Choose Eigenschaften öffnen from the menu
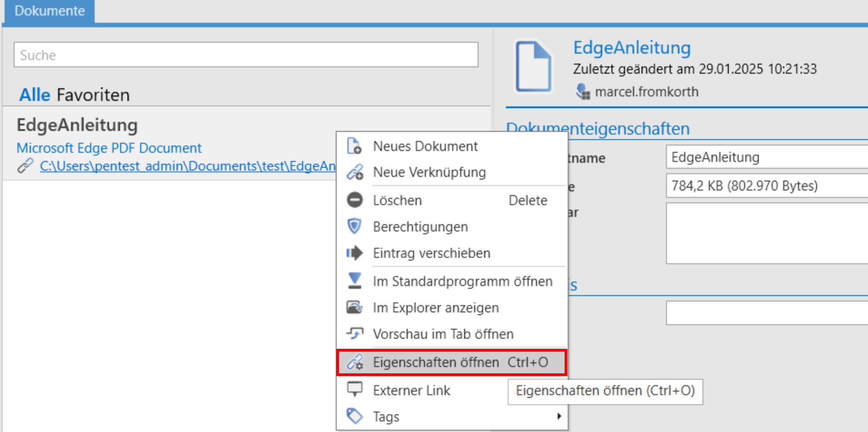Image resolution: width=868 pixels, height=432 pixels. pos(435,362)
